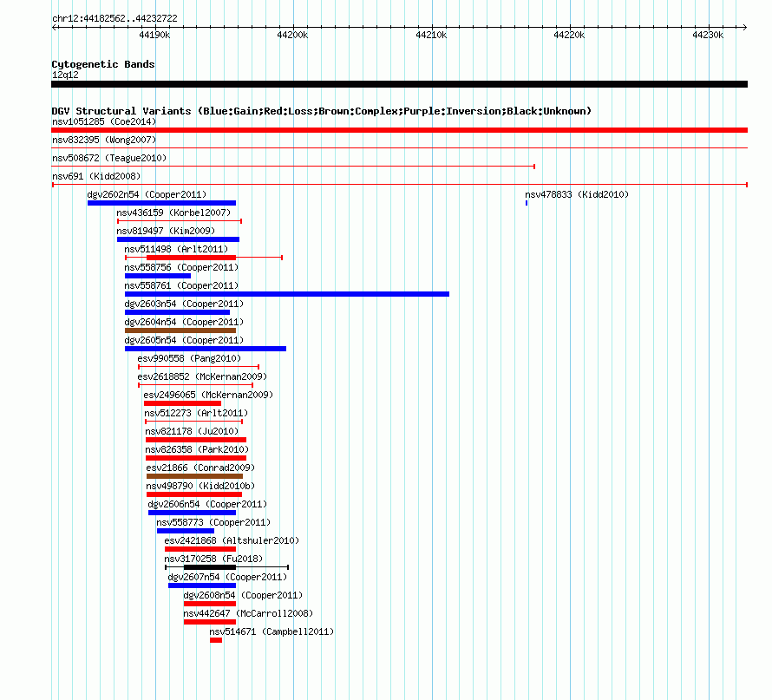
Task: Select the brown dgv2604n54 complex bar
Action: 180,330
